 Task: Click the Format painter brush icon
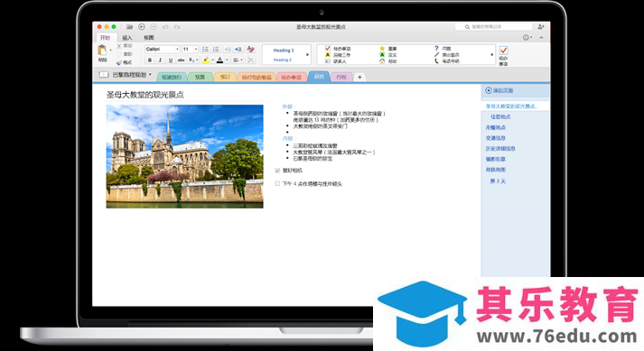(119, 63)
